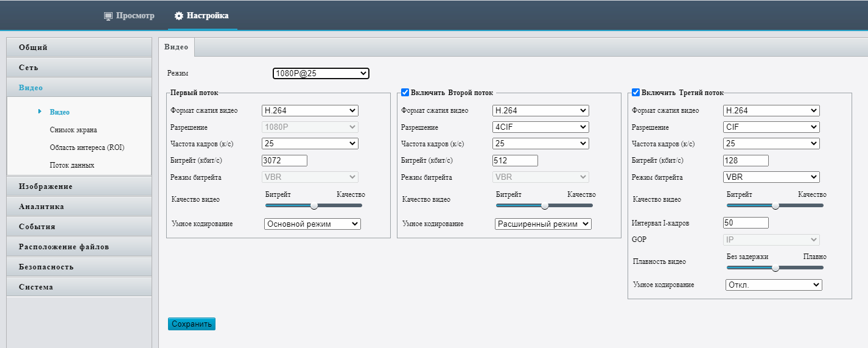
Task: Open third stream Разрешение CIF dropdown
Action: click(771, 127)
